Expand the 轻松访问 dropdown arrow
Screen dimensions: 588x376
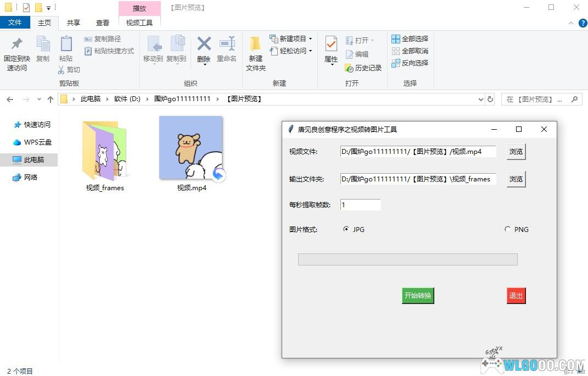point(310,51)
